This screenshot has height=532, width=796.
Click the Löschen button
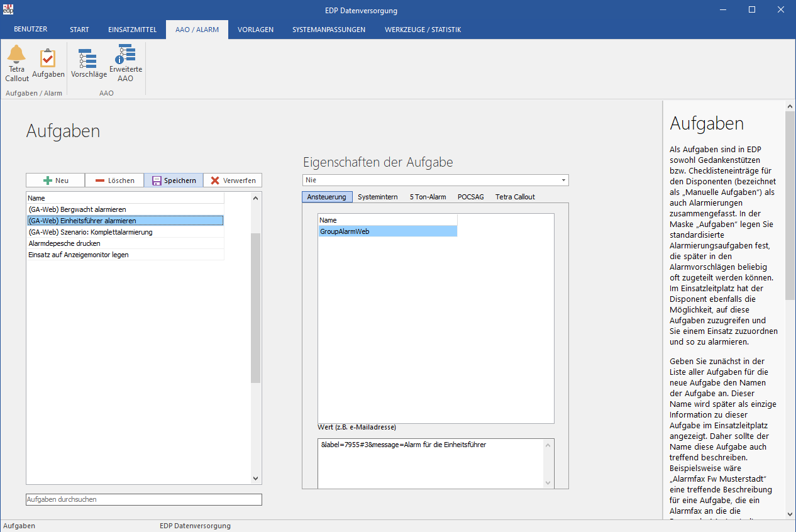[x=114, y=180]
